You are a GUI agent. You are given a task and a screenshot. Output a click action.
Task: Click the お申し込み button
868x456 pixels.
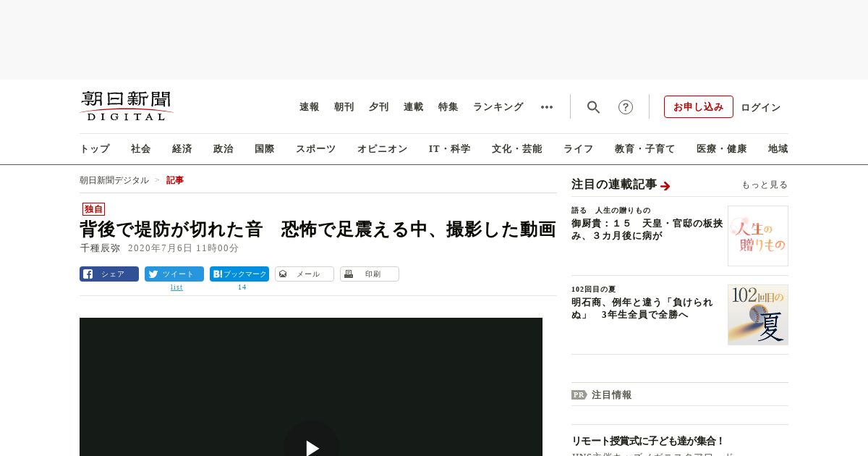699,106
